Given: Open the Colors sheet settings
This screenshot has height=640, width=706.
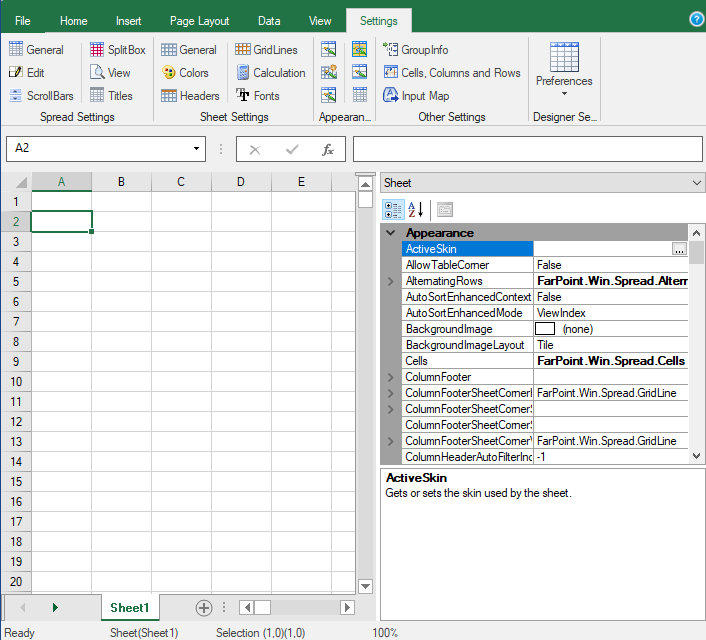Looking at the screenshot, I should tap(185, 73).
